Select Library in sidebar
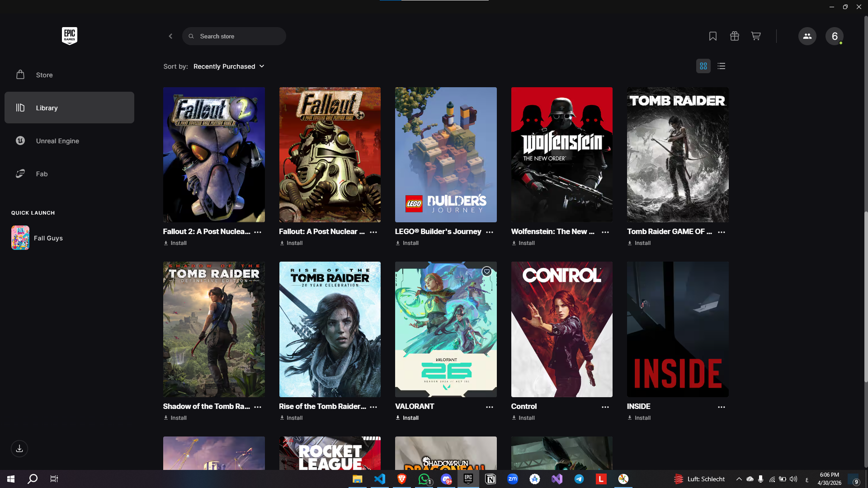Screen dimensions: 868x488 (x=69, y=108)
